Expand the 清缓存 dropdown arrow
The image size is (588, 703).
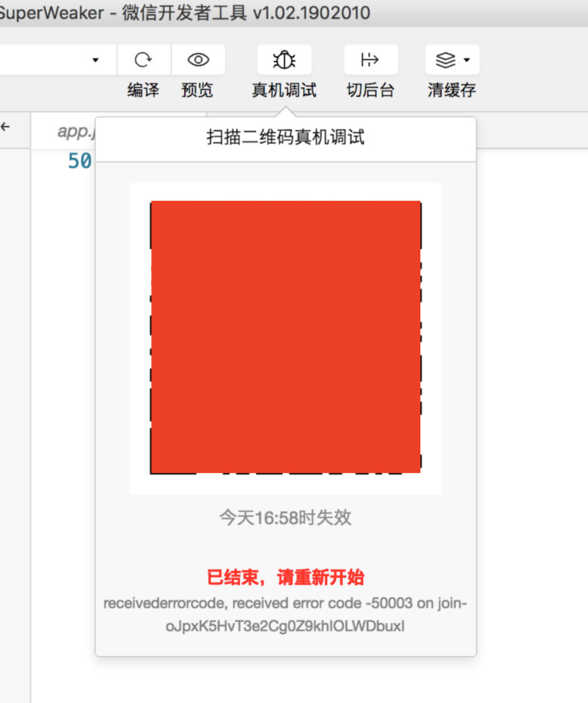click(x=467, y=60)
